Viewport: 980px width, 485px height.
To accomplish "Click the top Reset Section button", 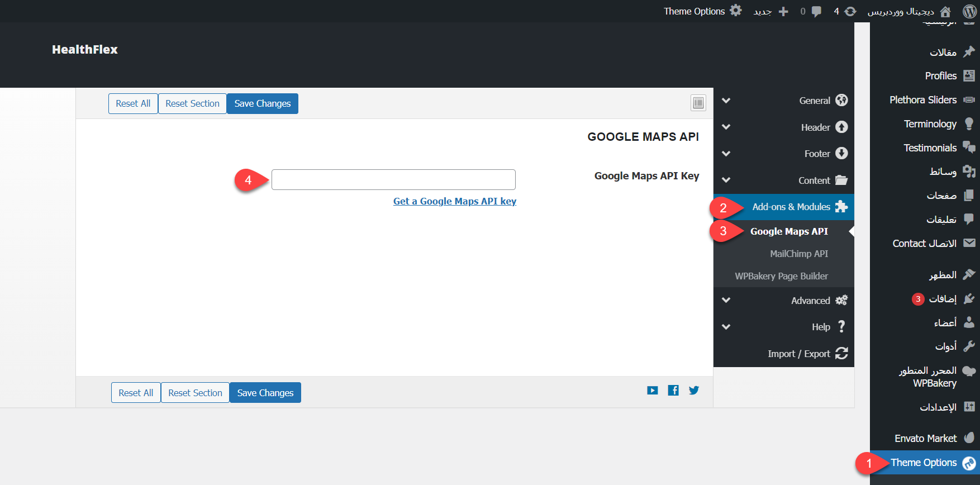I will click(192, 103).
